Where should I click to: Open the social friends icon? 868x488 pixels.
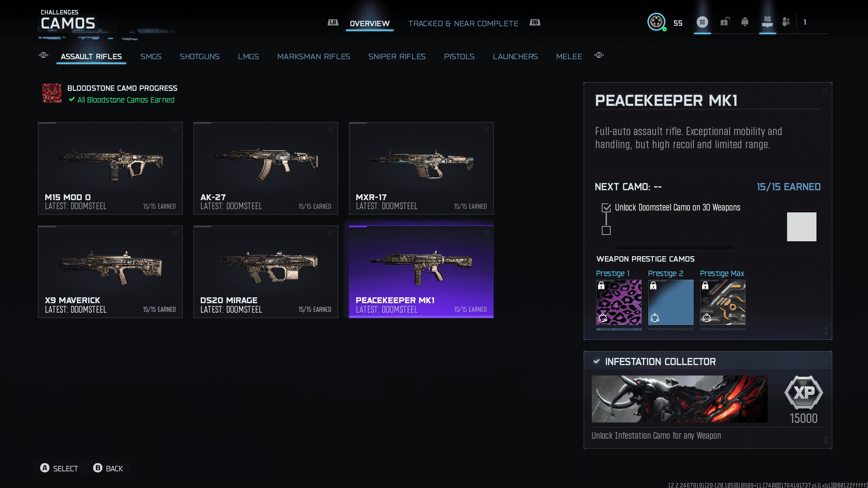click(786, 22)
